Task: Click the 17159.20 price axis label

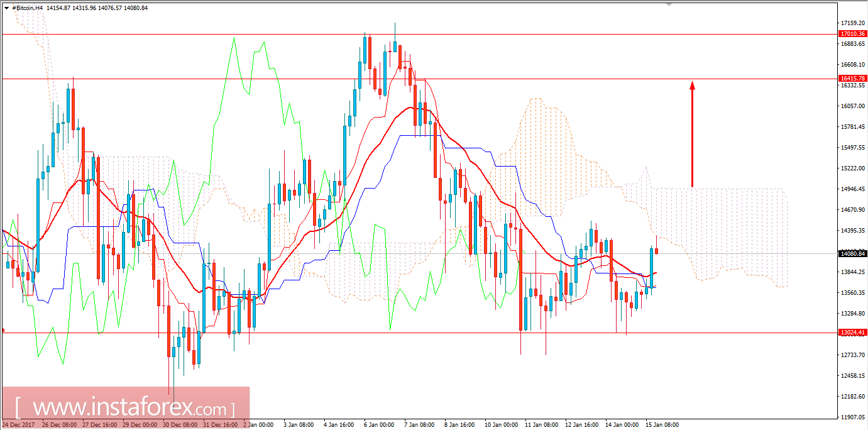Action: coord(854,23)
